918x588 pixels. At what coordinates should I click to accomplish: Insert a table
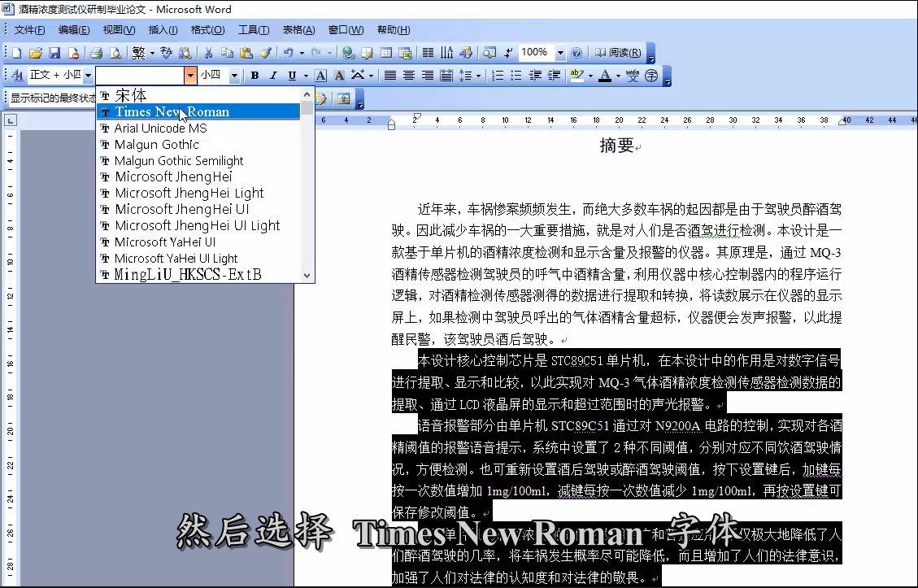tap(385, 54)
